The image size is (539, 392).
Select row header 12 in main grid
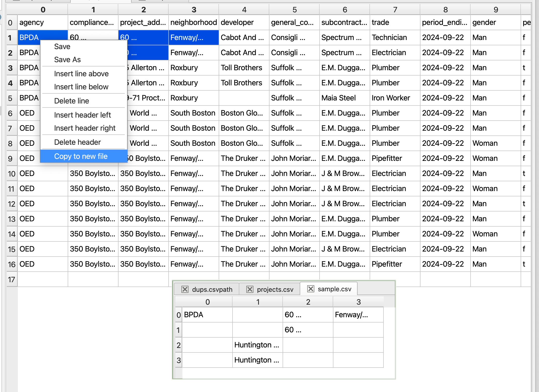(12, 204)
